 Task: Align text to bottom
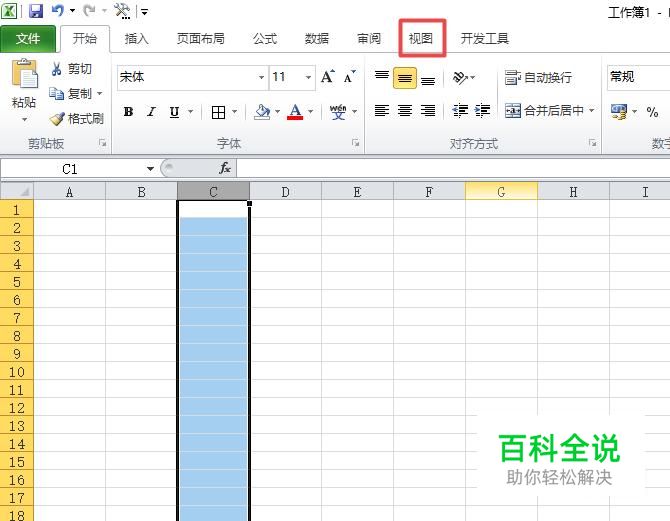(x=428, y=79)
